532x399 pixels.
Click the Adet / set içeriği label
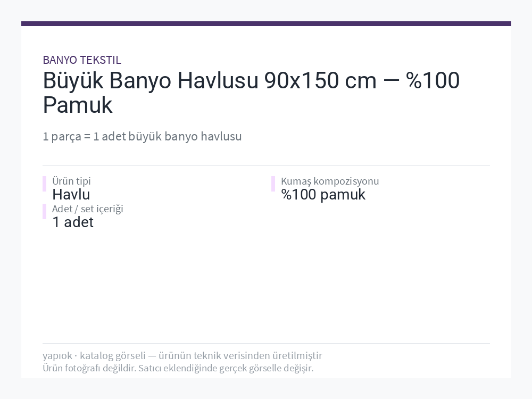tap(88, 209)
